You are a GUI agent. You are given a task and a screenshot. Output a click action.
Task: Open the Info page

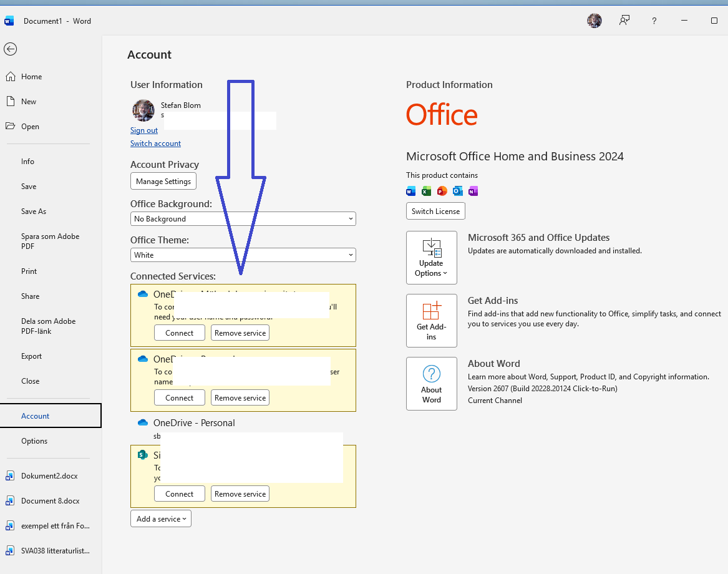coord(27,161)
